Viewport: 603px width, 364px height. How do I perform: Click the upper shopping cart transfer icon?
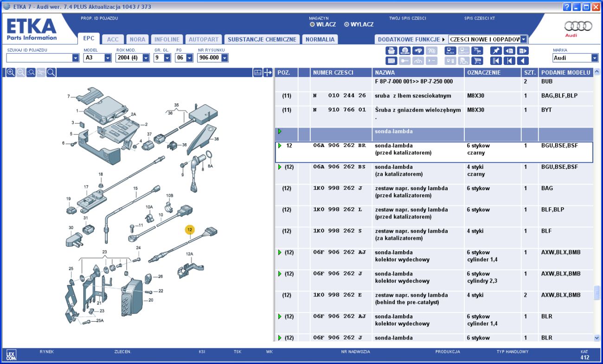tap(477, 51)
